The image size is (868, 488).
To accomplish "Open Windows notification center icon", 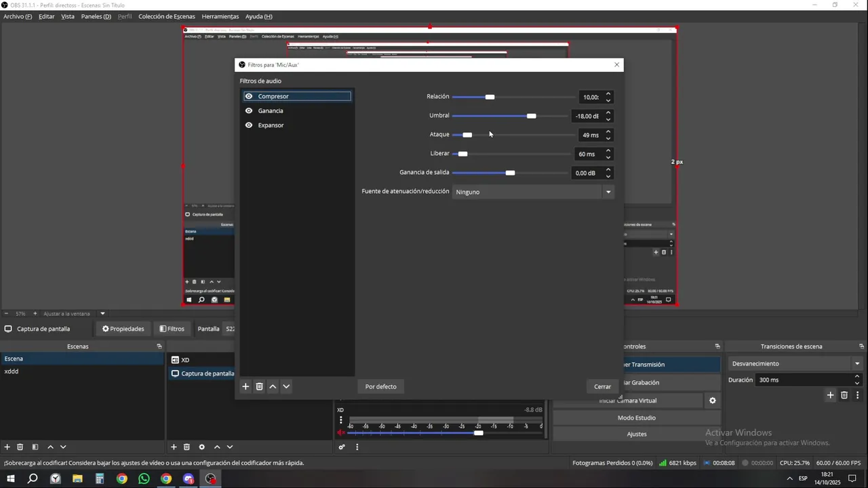I will tap(852, 479).
